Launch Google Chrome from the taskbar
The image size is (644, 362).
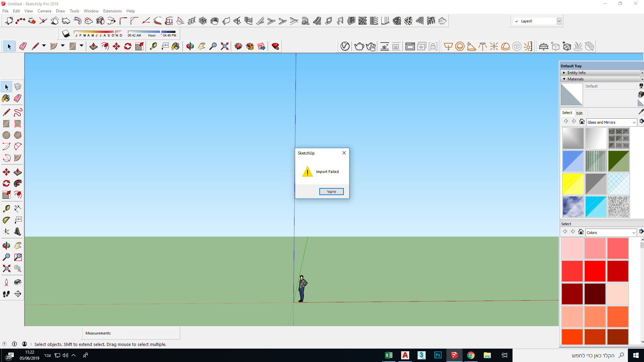pyautogui.click(x=471, y=355)
